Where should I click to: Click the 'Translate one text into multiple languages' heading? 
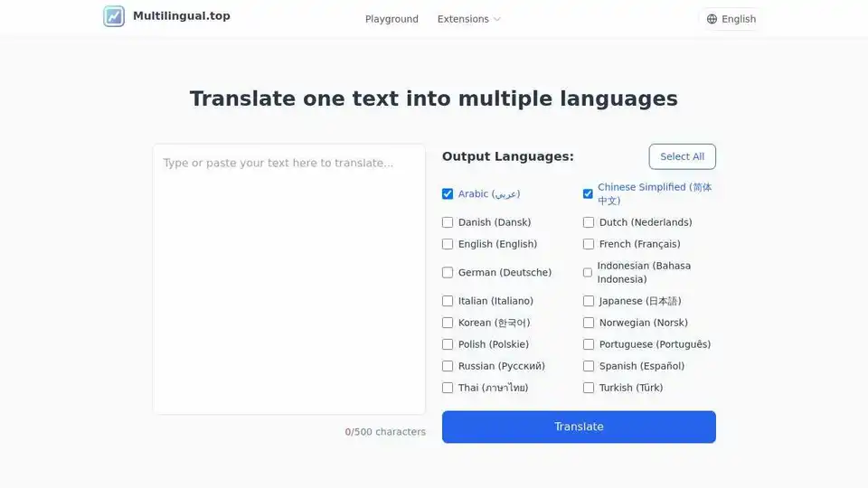click(433, 99)
